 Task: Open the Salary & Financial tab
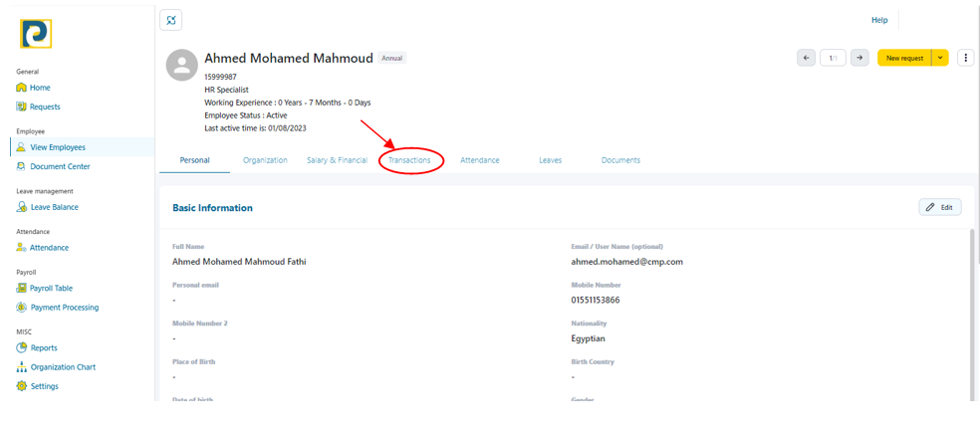(337, 160)
